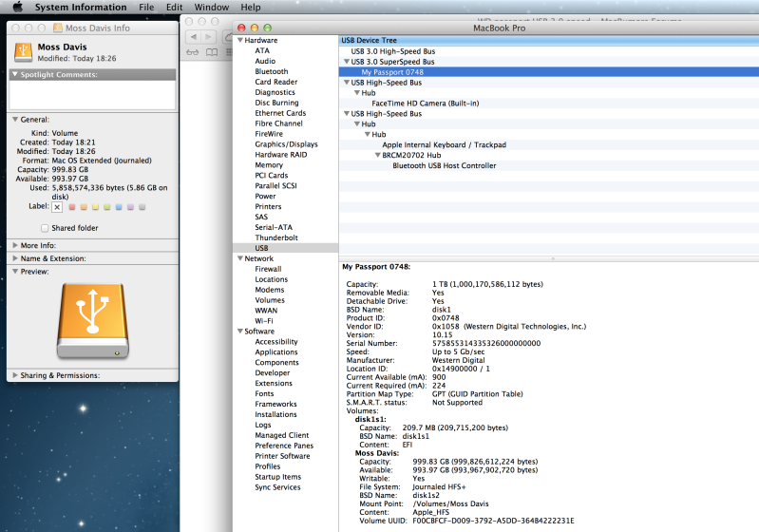Open the File menu
The width and height of the screenshot is (759, 532).
pyautogui.click(x=146, y=8)
